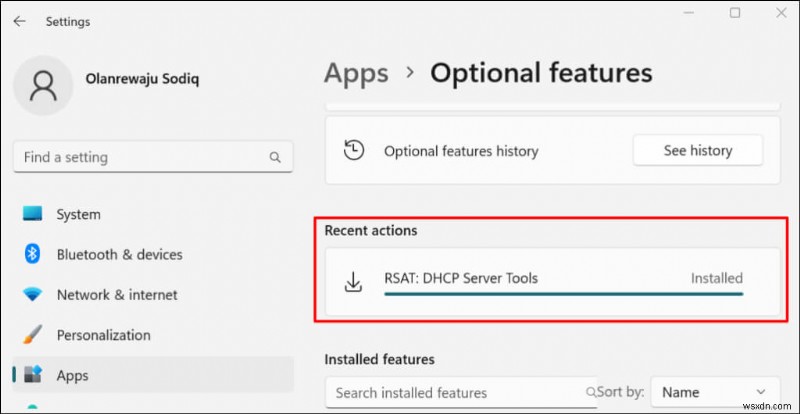The image size is (800, 414).
Task: Click the RSAT DHCP install progress bar
Action: [x=563, y=294]
